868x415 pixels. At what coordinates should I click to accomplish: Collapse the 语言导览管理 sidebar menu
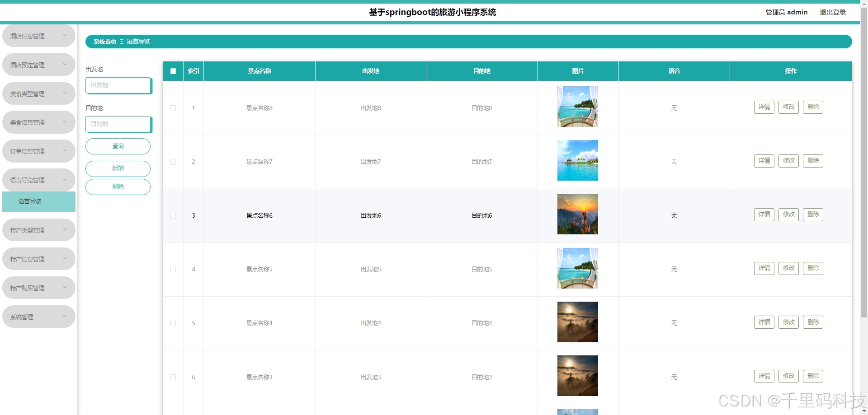(x=39, y=180)
